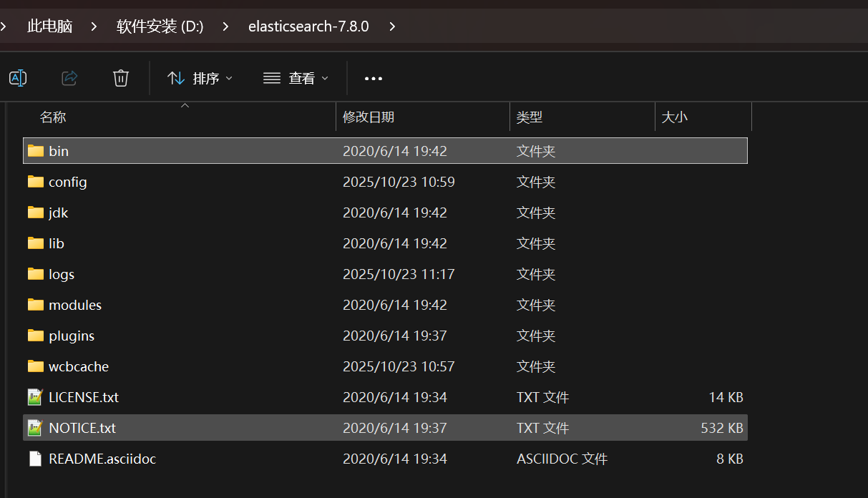868x498 pixels.
Task: Click the elasticsearch-7.8.0 breadcrumb segment
Action: click(308, 26)
